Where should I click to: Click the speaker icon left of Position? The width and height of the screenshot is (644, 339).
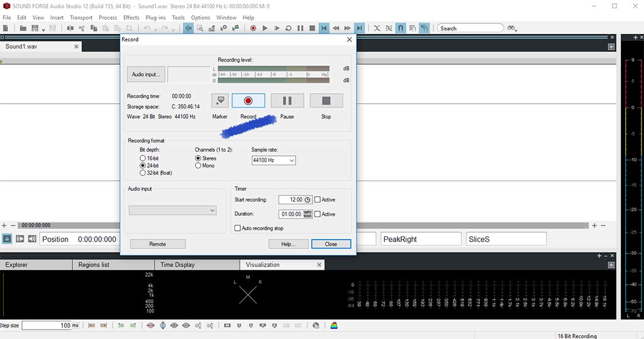[x=32, y=239]
